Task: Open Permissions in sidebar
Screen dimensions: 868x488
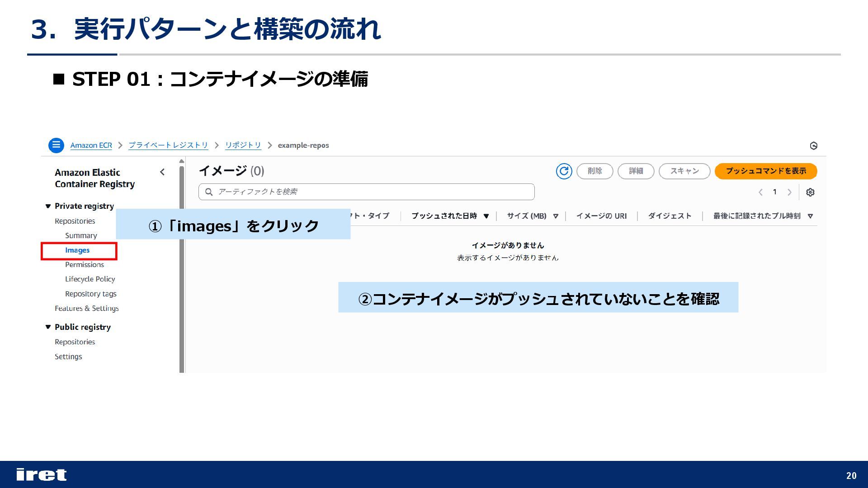Action: point(85,265)
